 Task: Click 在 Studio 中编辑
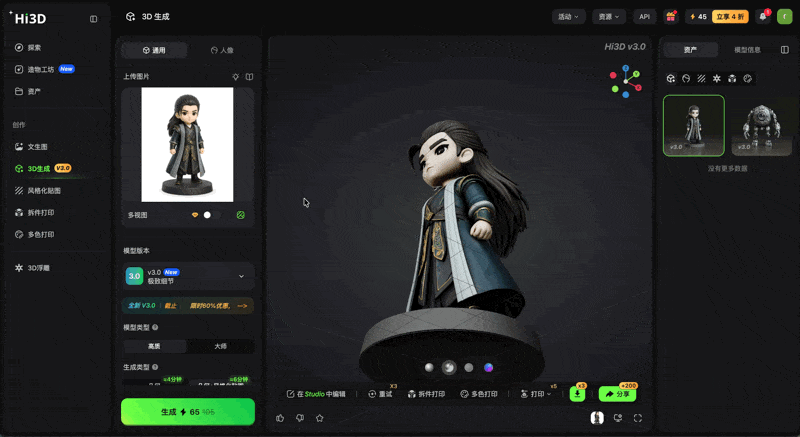(316, 394)
